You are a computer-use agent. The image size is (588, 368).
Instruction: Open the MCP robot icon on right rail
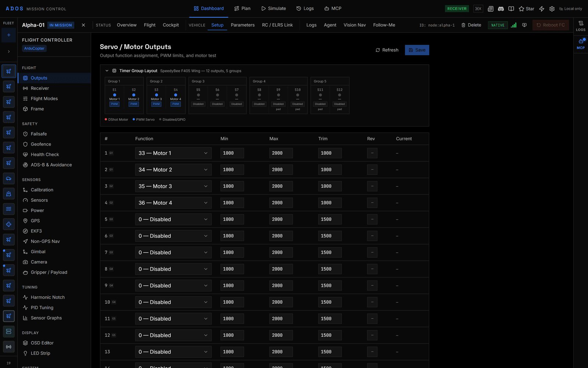(x=581, y=43)
